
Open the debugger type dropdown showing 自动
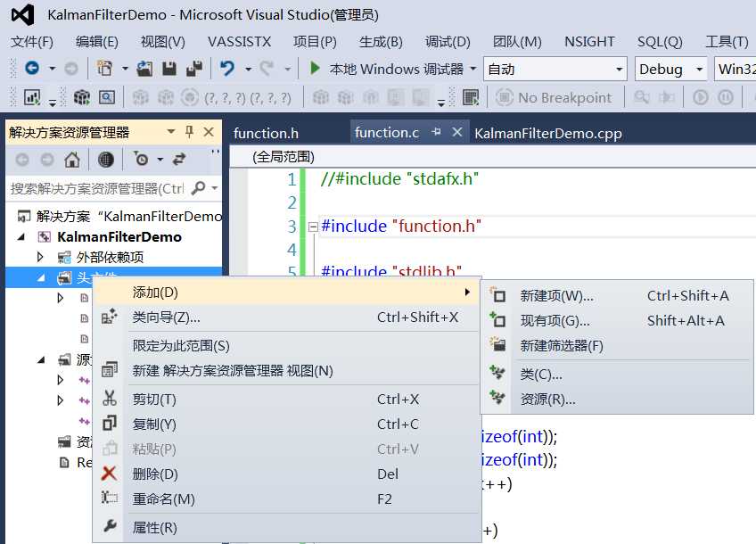(x=555, y=70)
